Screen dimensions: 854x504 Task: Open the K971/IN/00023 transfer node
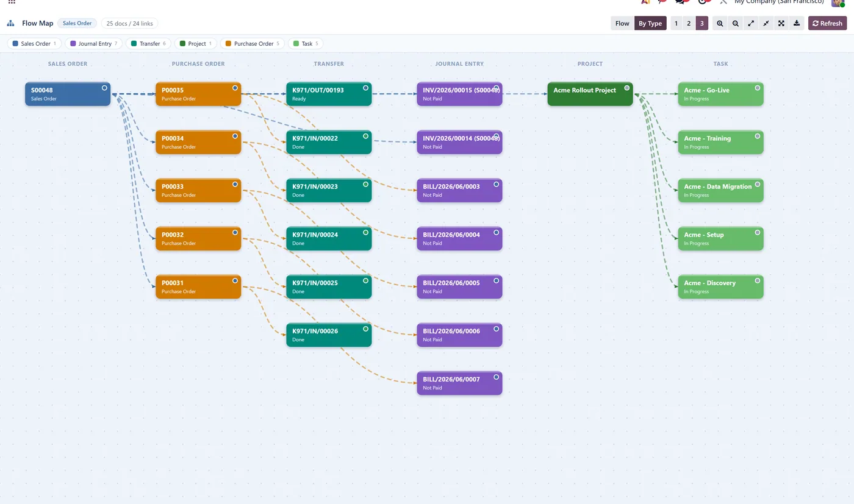pyautogui.click(x=329, y=190)
